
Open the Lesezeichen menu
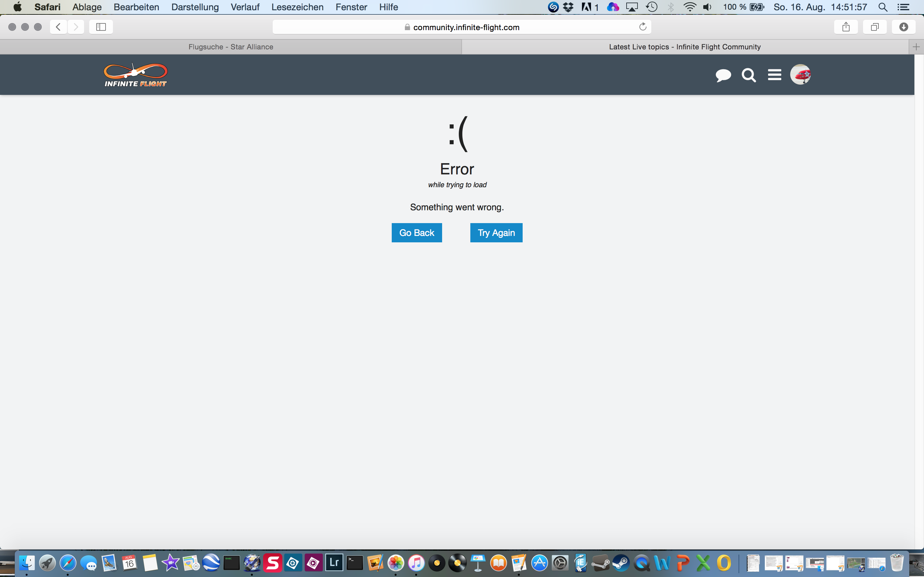[297, 7]
